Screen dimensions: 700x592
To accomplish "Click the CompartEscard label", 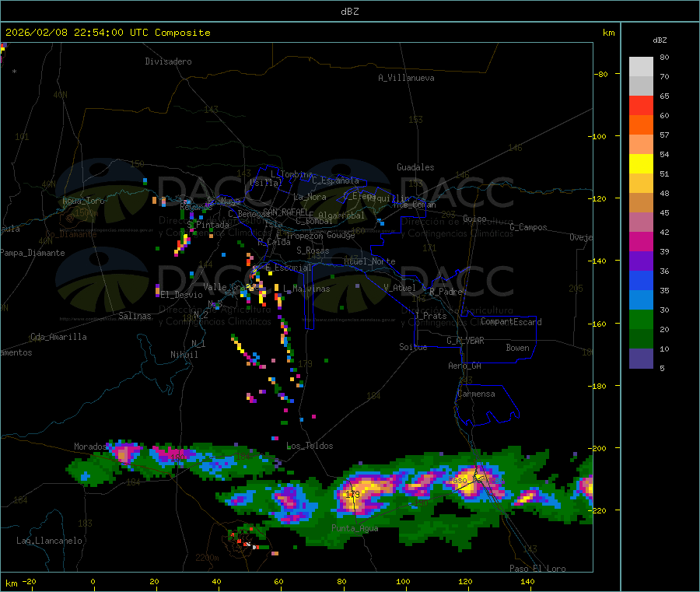I will tap(511, 322).
